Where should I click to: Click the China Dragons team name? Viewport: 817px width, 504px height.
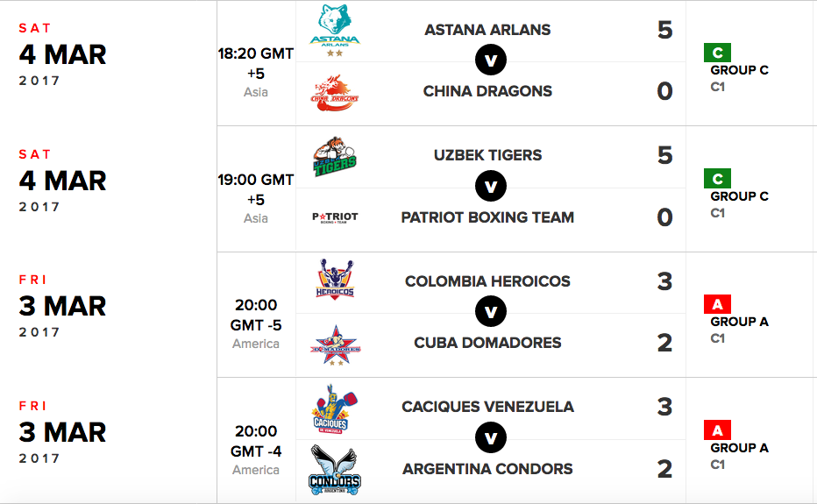[487, 91]
